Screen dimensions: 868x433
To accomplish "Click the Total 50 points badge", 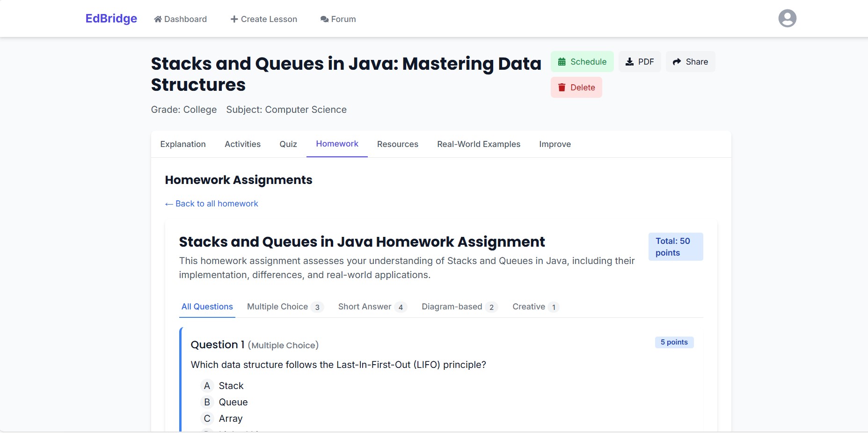I will pyautogui.click(x=675, y=247).
